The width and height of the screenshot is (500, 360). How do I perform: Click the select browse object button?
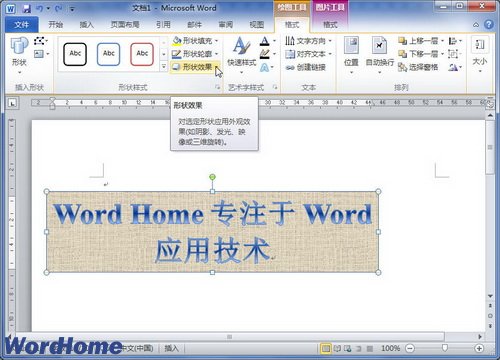click(x=490, y=315)
